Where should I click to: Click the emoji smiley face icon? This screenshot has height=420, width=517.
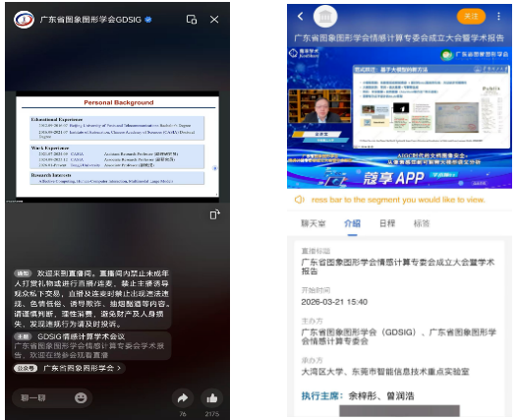81,398
